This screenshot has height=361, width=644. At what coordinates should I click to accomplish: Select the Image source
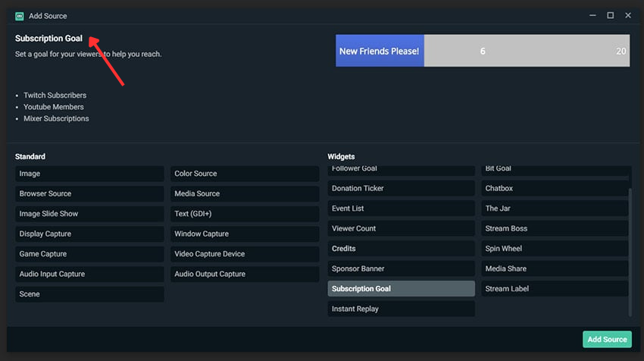89,174
